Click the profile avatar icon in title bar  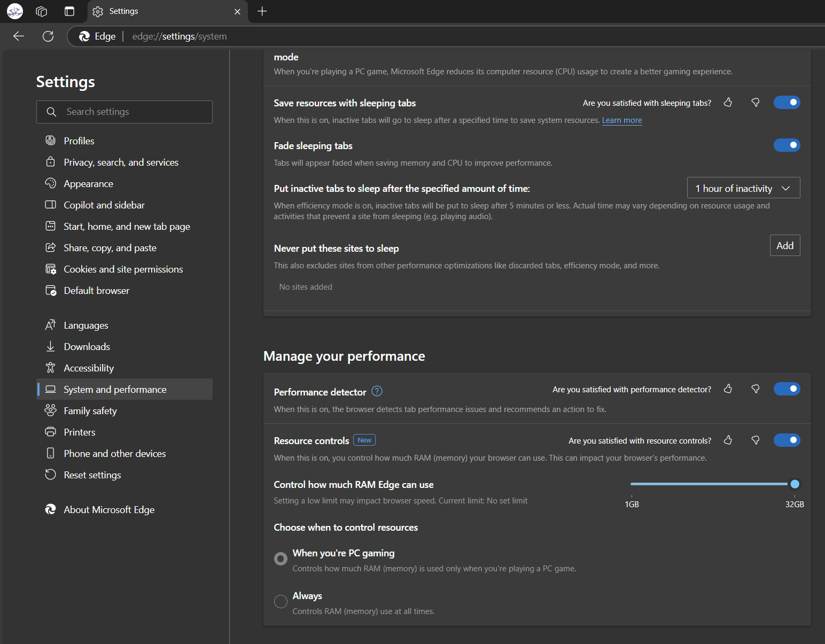pyautogui.click(x=15, y=11)
